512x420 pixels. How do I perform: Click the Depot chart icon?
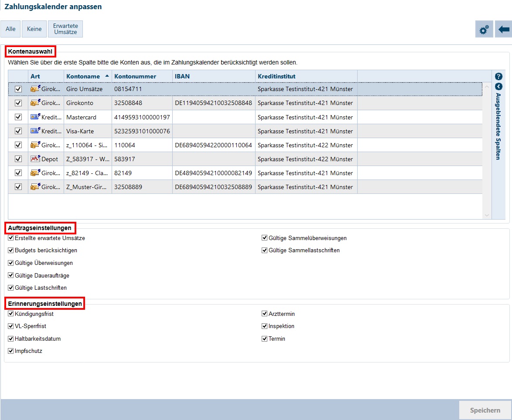tap(35, 159)
